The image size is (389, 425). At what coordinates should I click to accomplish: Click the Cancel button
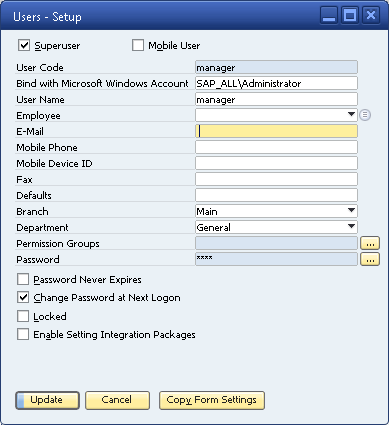(x=117, y=400)
